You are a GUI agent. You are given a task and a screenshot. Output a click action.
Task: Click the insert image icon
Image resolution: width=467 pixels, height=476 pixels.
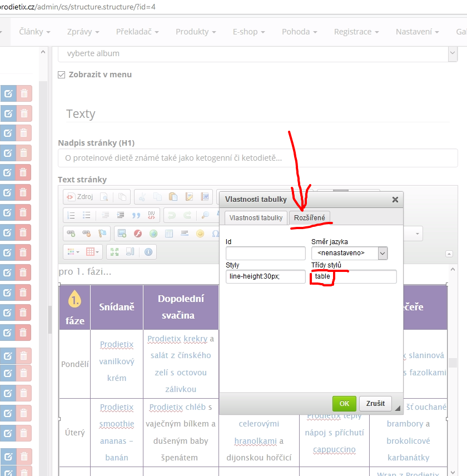pos(122,234)
